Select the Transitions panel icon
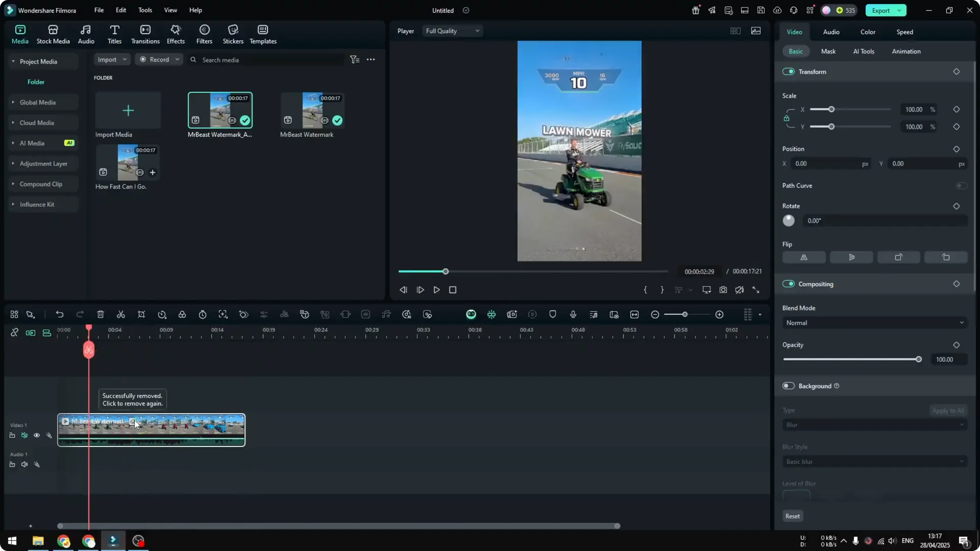 (x=145, y=34)
